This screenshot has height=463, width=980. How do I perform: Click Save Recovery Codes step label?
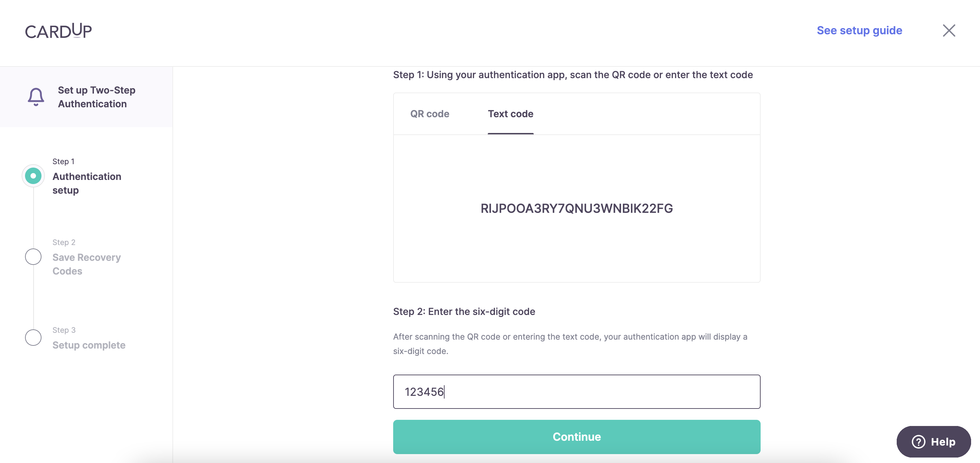pyautogui.click(x=86, y=264)
